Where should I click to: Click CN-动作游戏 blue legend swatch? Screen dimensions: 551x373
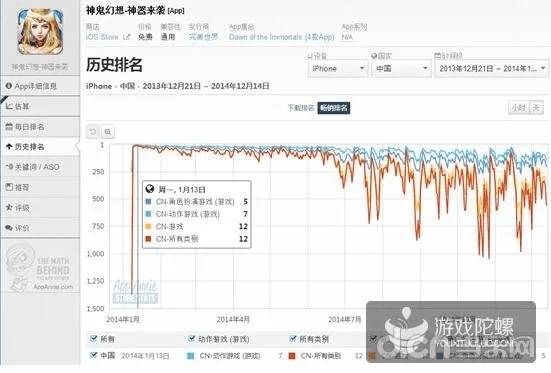(190, 356)
